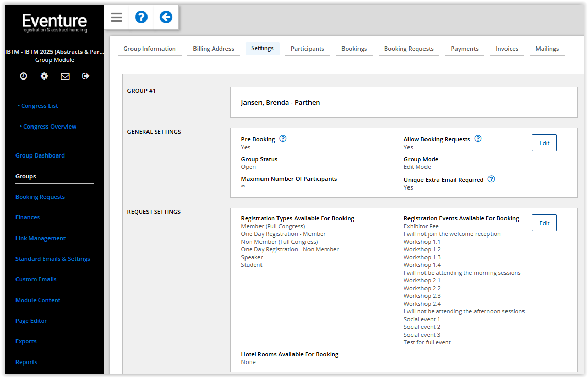Open the Billing Address tab
588x378 pixels.
point(214,49)
